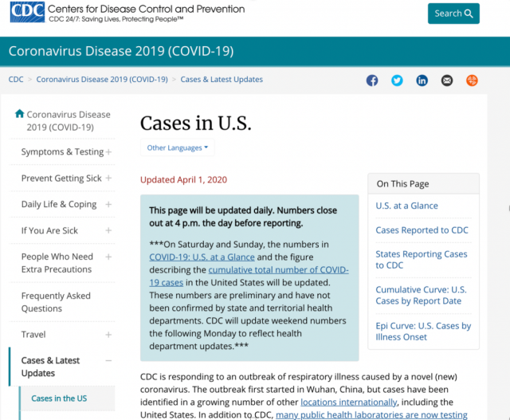510x420 pixels.
Task: Expand Symptoms & Testing section
Action: tap(108, 152)
